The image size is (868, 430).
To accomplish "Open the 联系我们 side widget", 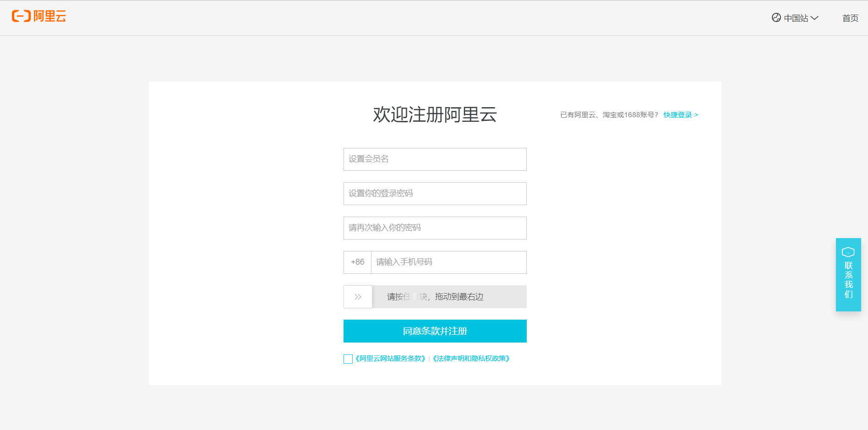I will (x=848, y=275).
